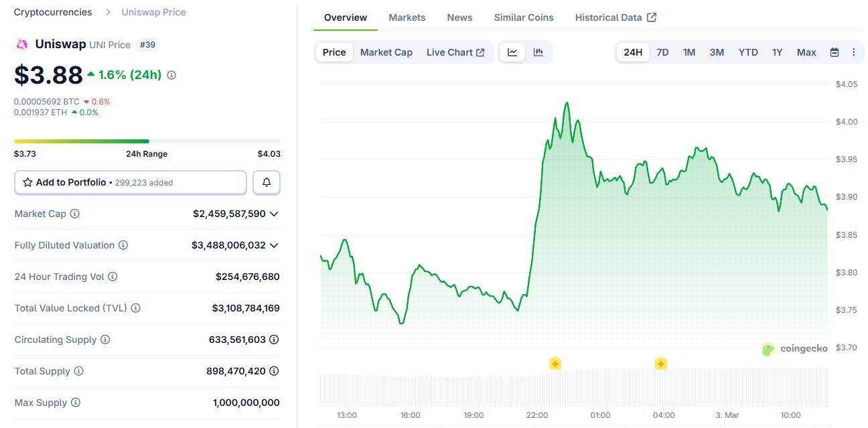Select the 7D time range
Viewport: 868px width, 428px height.
[662, 52]
